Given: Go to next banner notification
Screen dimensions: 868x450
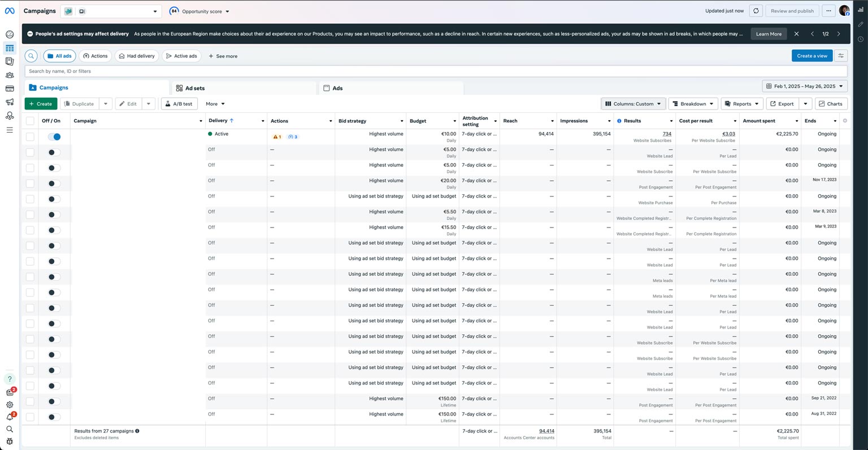Looking at the screenshot, I should pyautogui.click(x=839, y=34).
